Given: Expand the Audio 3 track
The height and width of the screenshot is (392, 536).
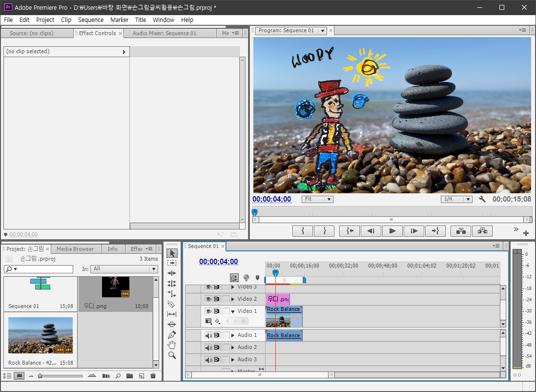Looking at the screenshot, I should [x=233, y=359].
